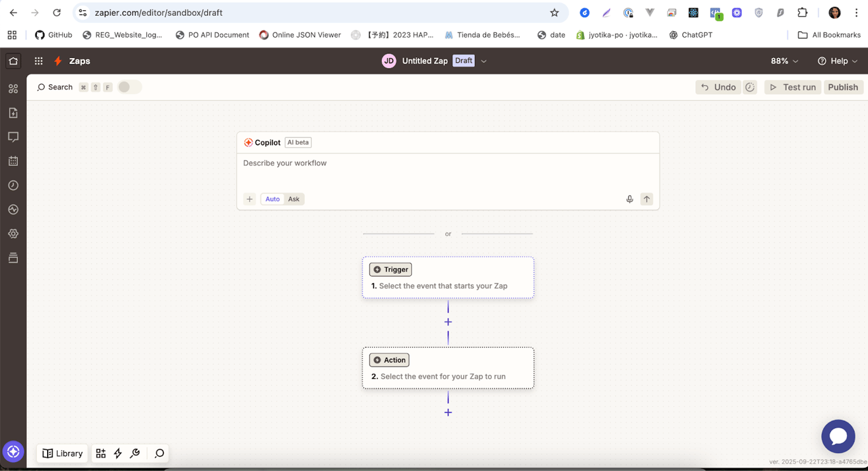Image resolution: width=868 pixels, height=471 pixels.
Task: Go back with the browser back arrow
Action: (13, 13)
